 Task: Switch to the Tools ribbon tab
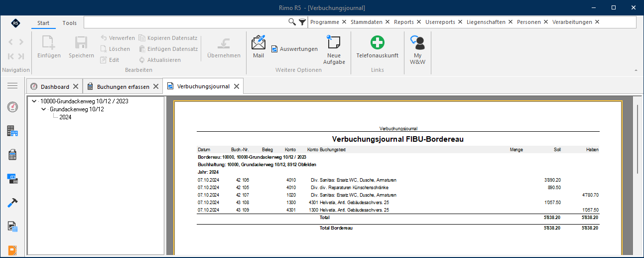[70, 23]
